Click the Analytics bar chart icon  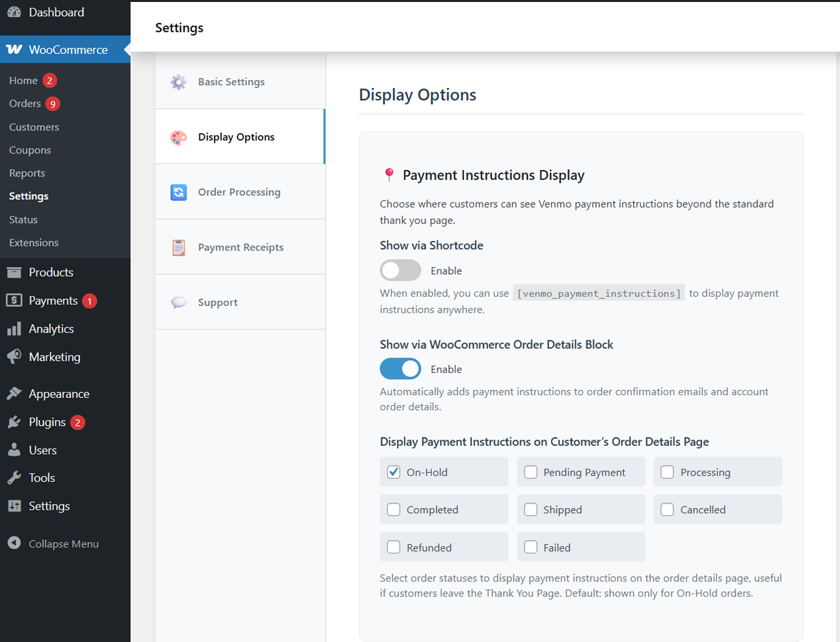point(14,329)
